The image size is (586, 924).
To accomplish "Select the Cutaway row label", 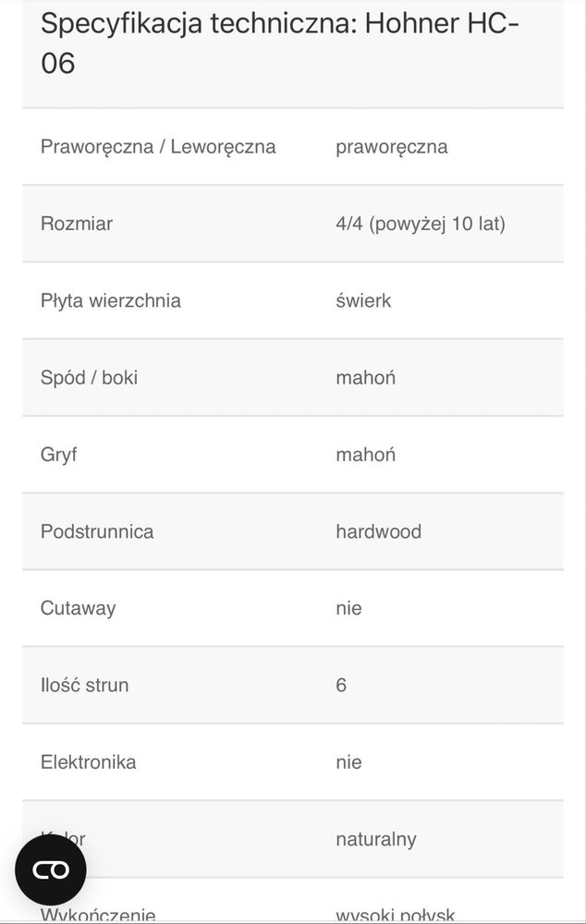I will pos(79,609).
